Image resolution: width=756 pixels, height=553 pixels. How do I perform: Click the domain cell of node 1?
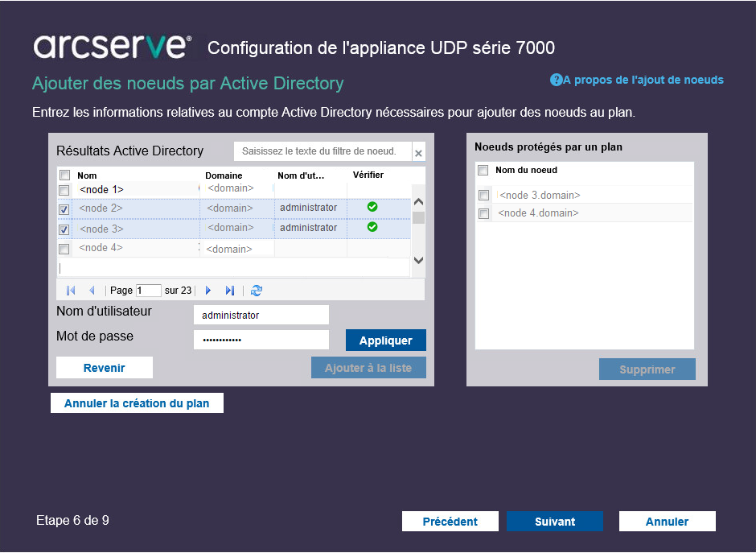click(231, 188)
